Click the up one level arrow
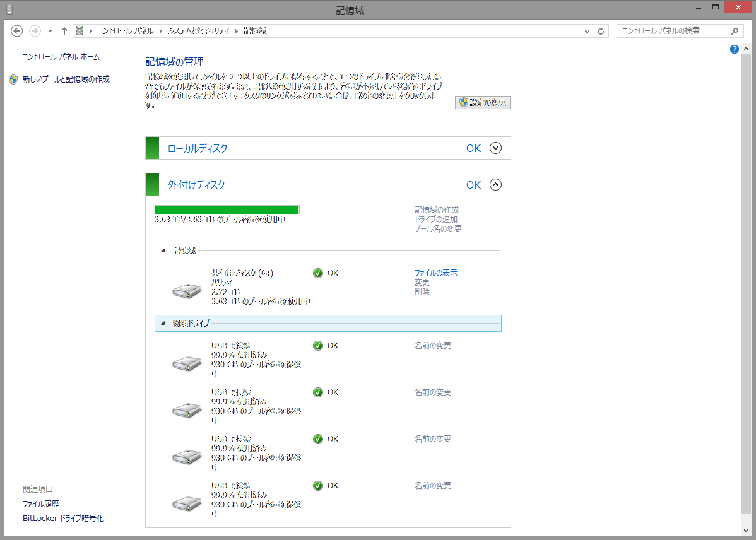 (64, 31)
